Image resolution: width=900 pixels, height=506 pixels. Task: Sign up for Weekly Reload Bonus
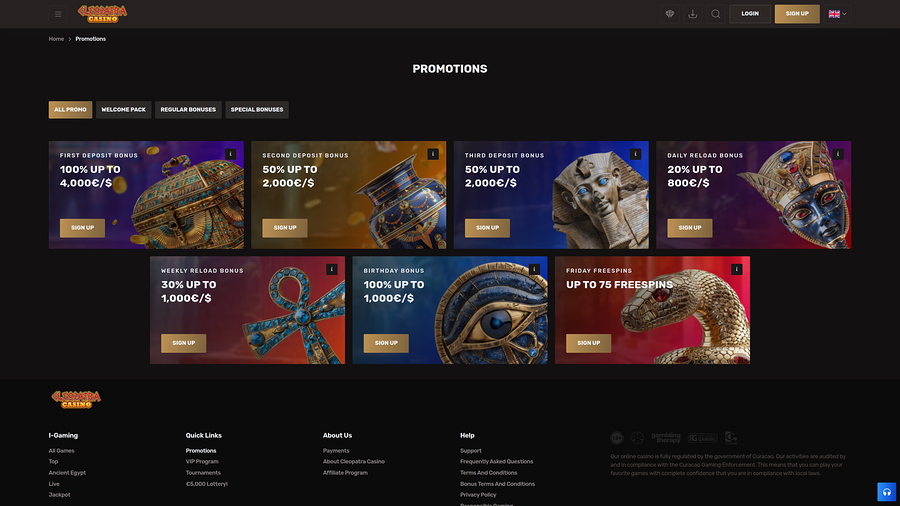click(x=184, y=343)
